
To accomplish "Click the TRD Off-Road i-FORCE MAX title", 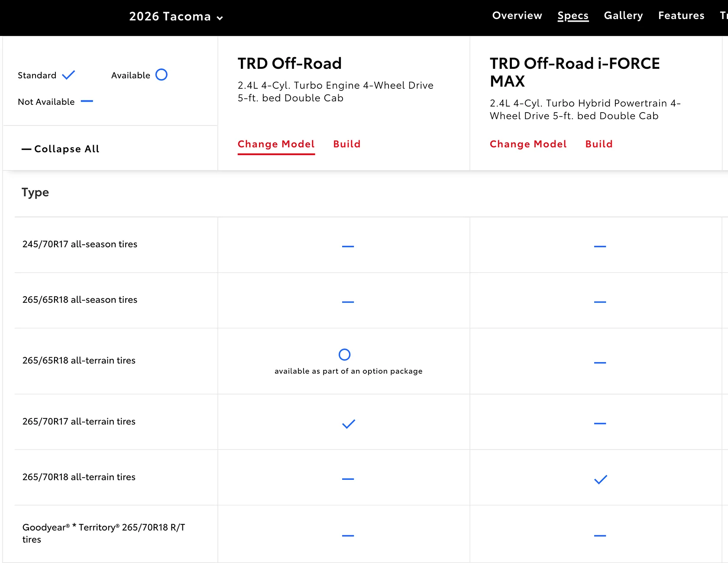I will [575, 72].
